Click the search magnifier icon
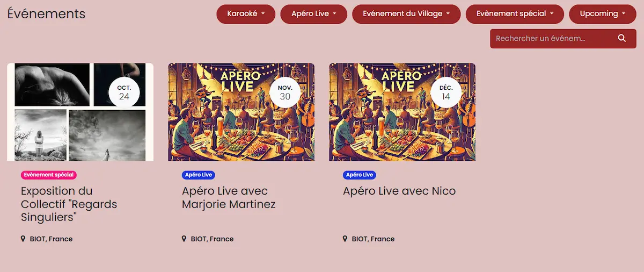The image size is (644, 272). tap(622, 38)
